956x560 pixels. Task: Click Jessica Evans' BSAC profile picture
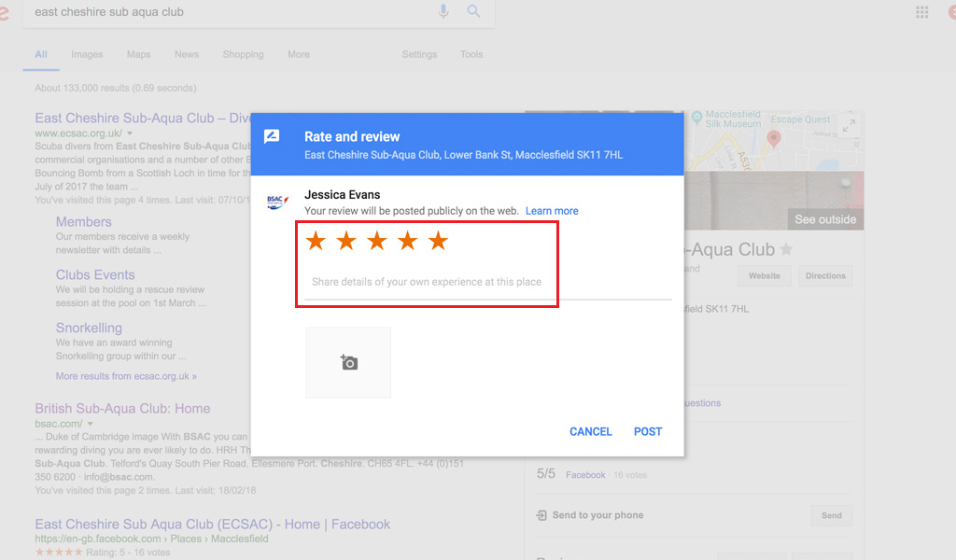point(277,202)
